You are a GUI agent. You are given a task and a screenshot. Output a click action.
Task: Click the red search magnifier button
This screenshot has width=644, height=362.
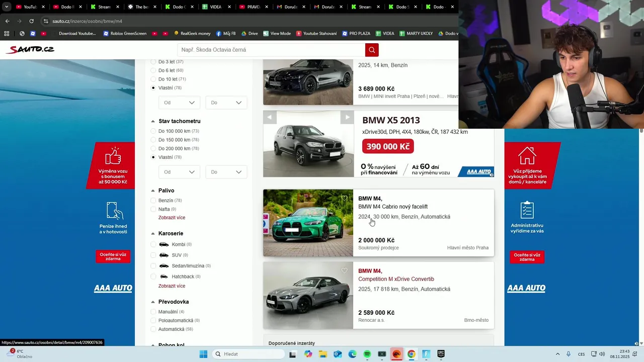[x=372, y=50]
